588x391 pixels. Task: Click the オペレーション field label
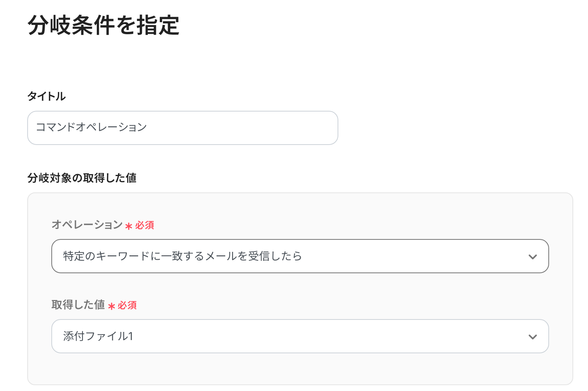87,225
